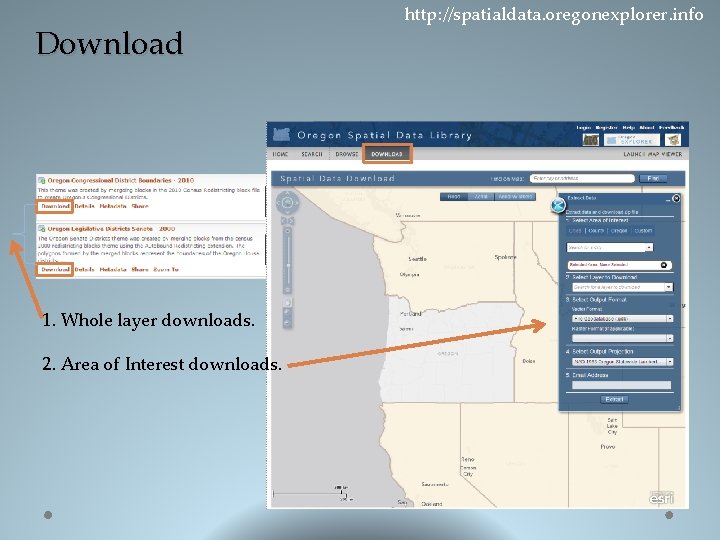
Task: Click the Find button
Action: 653,178
